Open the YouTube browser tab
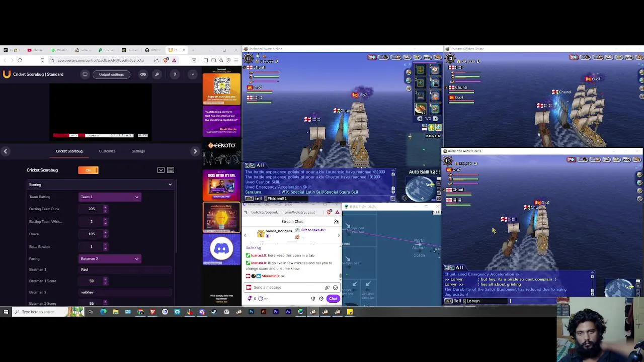644x362 pixels. (36, 50)
